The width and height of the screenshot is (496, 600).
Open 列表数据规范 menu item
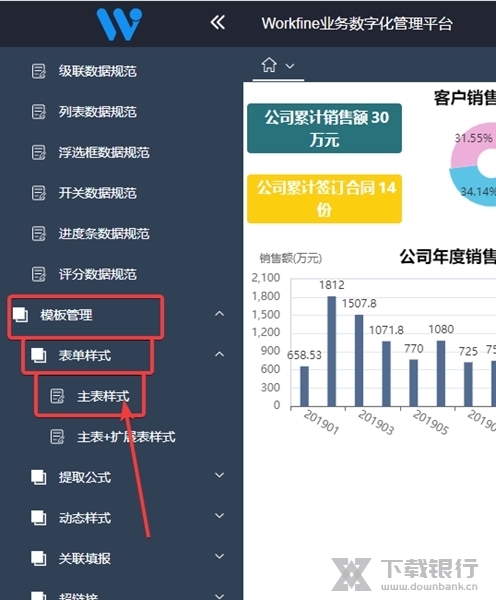point(98,112)
